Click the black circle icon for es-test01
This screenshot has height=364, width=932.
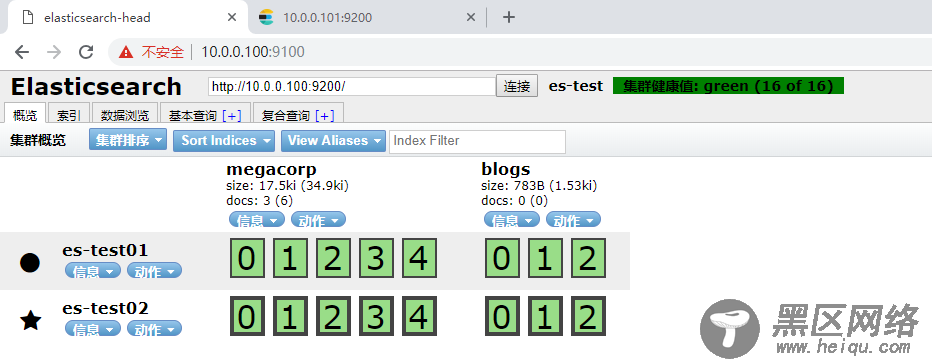(30, 262)
